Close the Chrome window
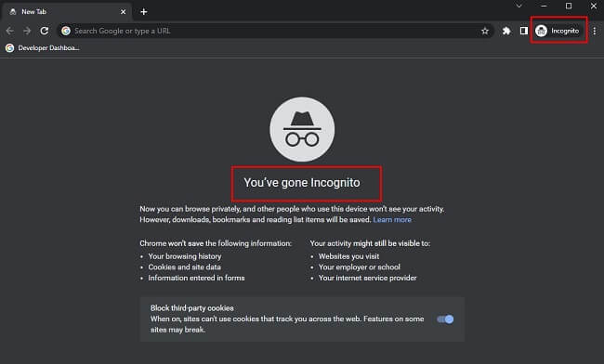This screenshot has height=364, width=604. [x=594, y=6]
